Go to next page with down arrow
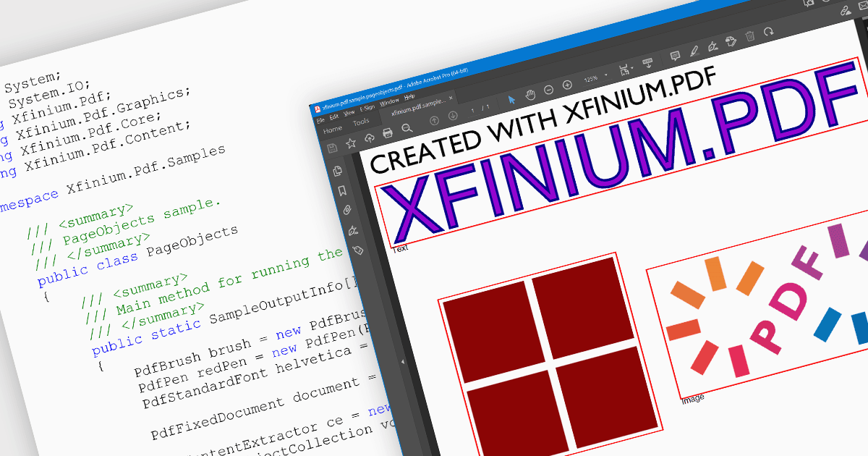 [x=453, y=116]
